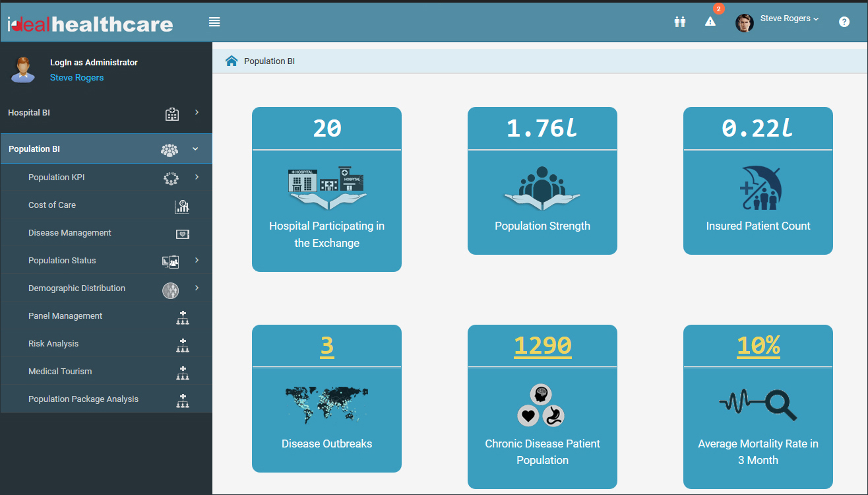Open the Risk Analysis menu item
This screenshot has width=868, height=495.
[x=53, y=344]
